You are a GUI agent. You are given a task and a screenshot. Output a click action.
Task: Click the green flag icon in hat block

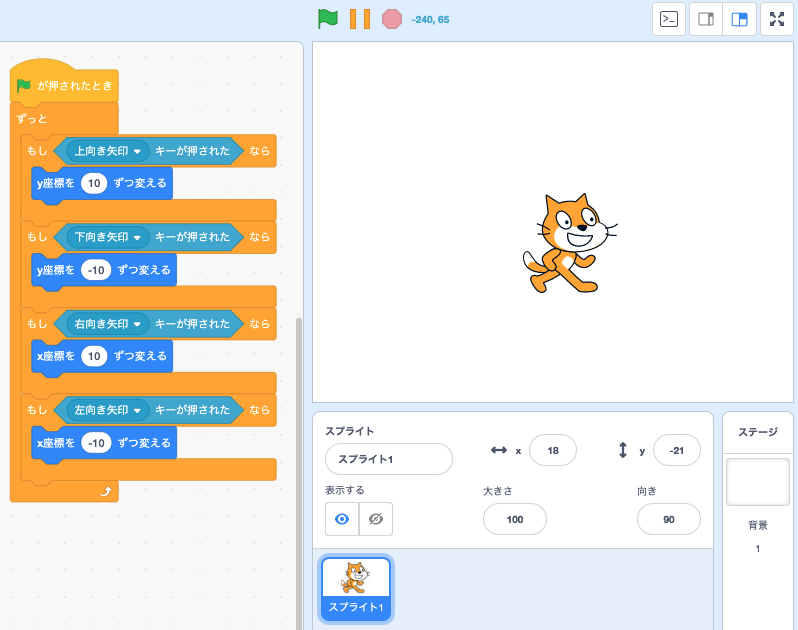[23, 85]
